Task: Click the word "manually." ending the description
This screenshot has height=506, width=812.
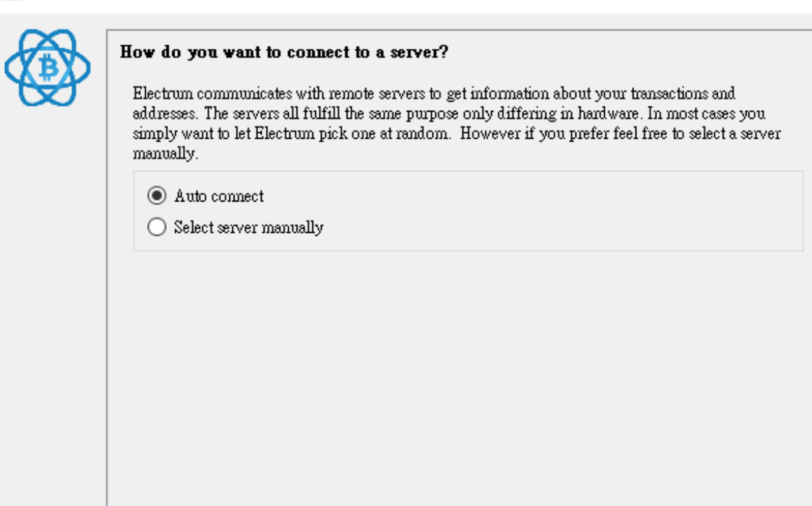Action: (165, 153)
